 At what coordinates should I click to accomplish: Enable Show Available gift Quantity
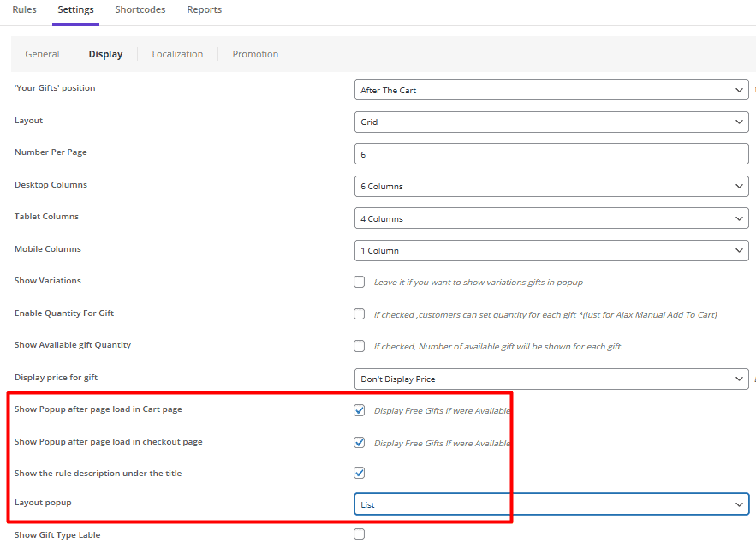(359, 345)
